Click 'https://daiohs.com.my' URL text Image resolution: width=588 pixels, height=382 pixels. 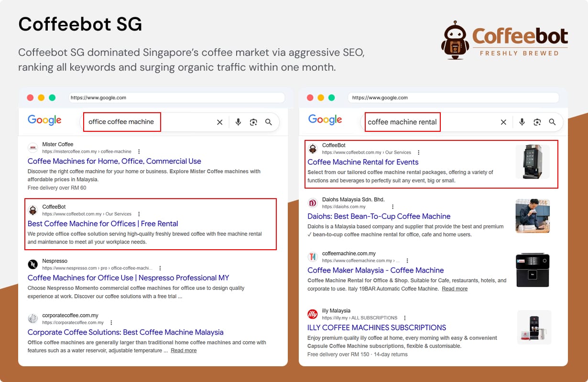tap(344, 207)
